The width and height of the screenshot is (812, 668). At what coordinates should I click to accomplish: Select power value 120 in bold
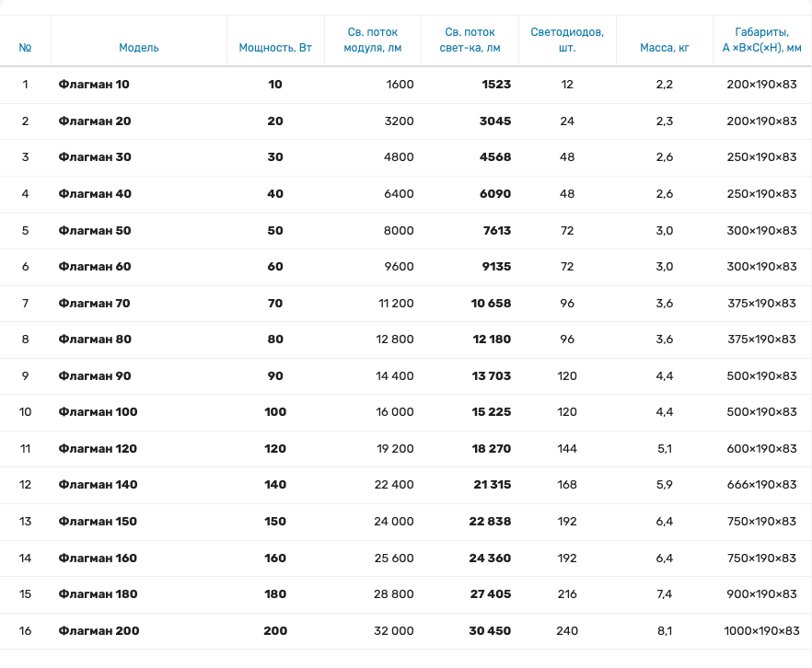(275, 449)
